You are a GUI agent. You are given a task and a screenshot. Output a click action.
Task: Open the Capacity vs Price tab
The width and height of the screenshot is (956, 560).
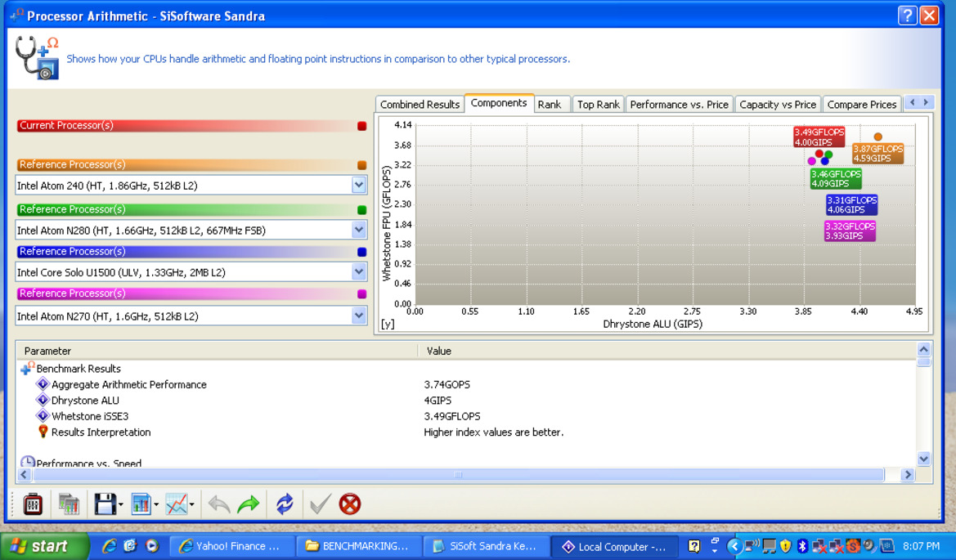(778, 104)
